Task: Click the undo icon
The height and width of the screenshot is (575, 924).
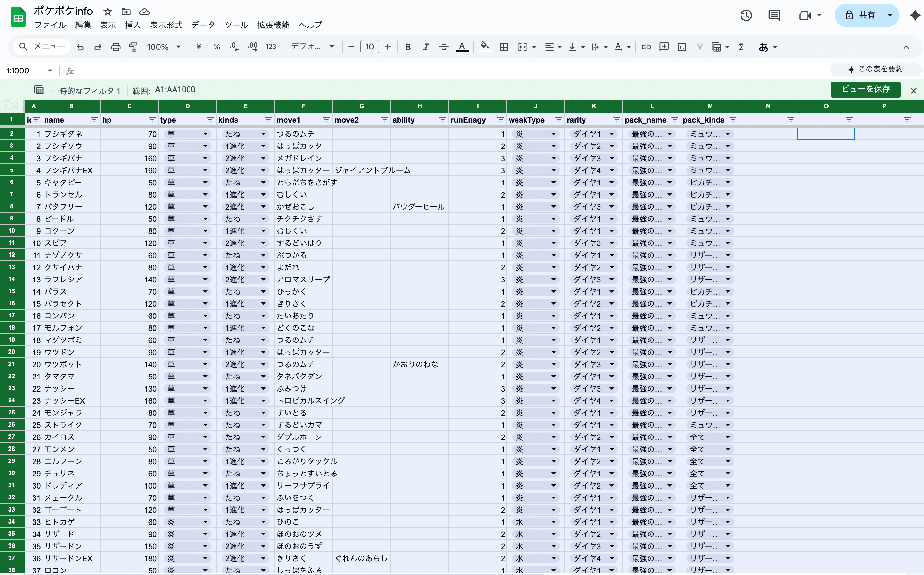Action: pos(80,47)
